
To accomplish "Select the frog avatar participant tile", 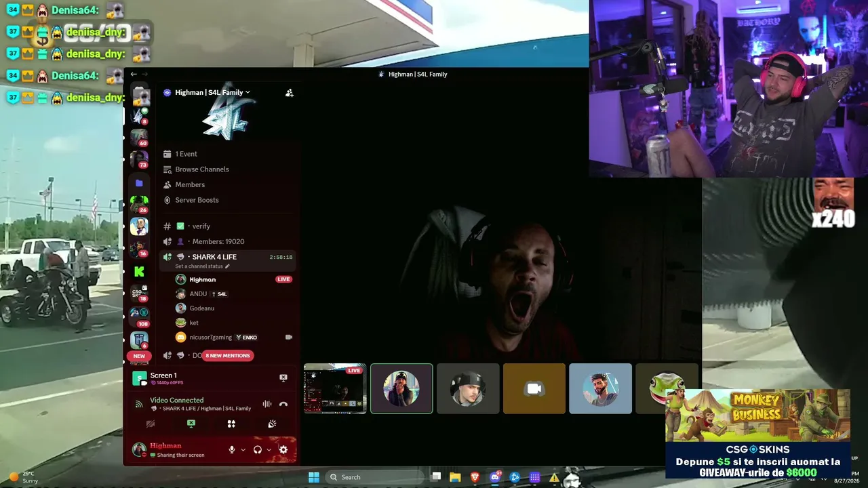I will 667,388.
